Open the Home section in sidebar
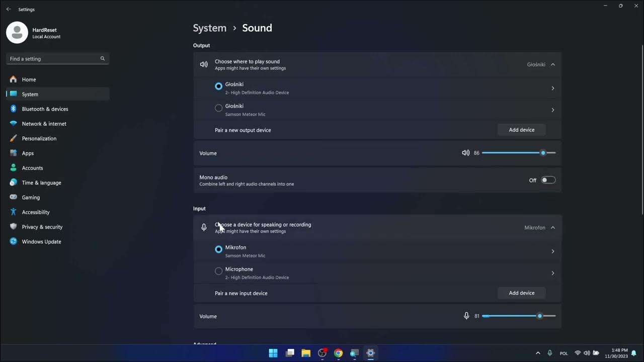The width and height of the screenshot is (644, 362). click(29, 79)
